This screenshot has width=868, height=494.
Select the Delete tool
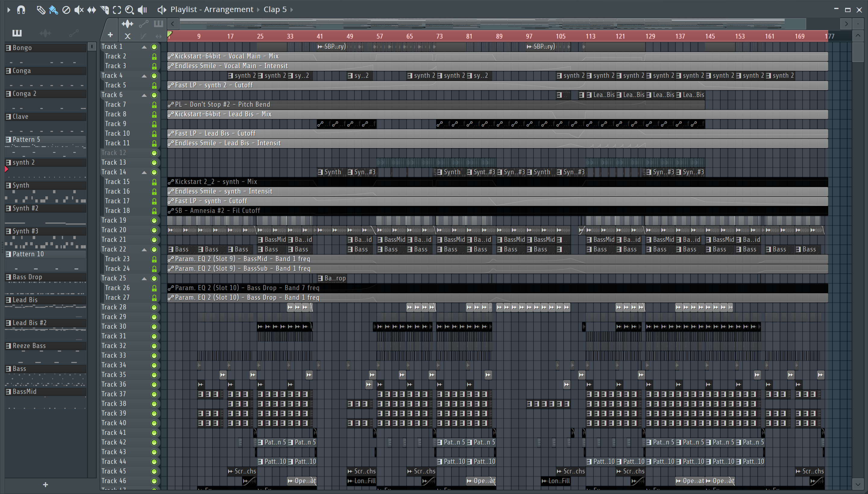pyautogui.click(x=66, y=10)
